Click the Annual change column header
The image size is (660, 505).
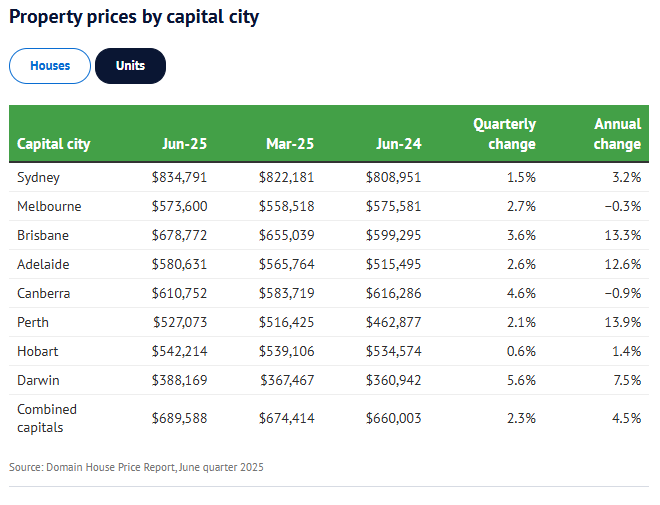pos(617,134)
